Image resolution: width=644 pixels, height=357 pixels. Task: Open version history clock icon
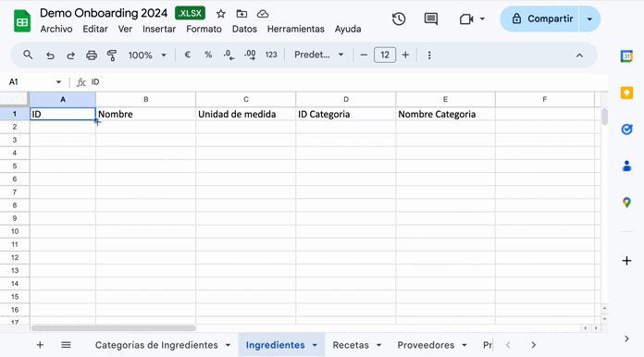click(x=399, y=18)
